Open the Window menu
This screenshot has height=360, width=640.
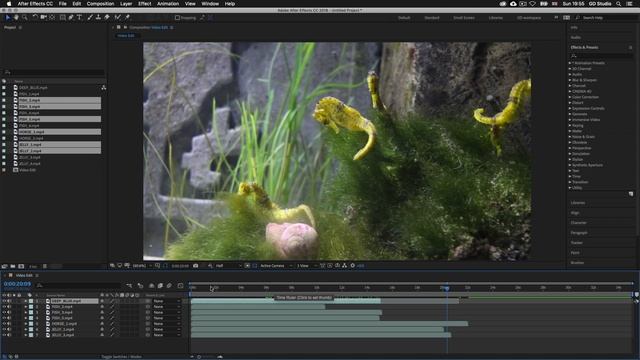point(210,4)
